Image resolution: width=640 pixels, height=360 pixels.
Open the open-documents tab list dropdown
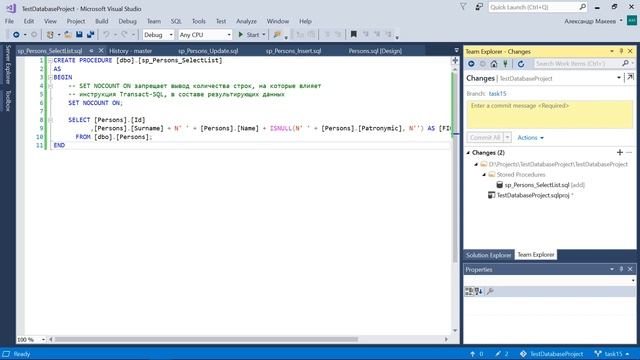[x=456, y=51]
